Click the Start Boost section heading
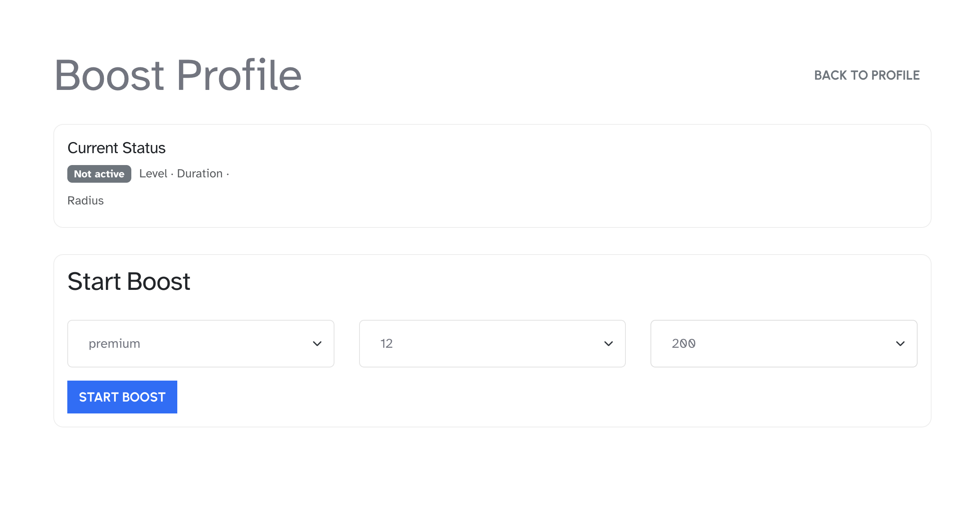 point(129,282)
